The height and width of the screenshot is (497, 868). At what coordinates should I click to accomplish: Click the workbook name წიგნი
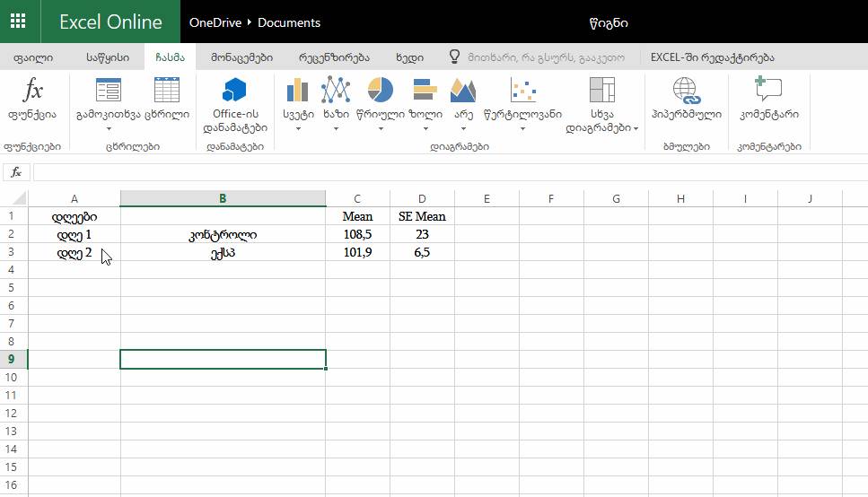pos(609,22)
